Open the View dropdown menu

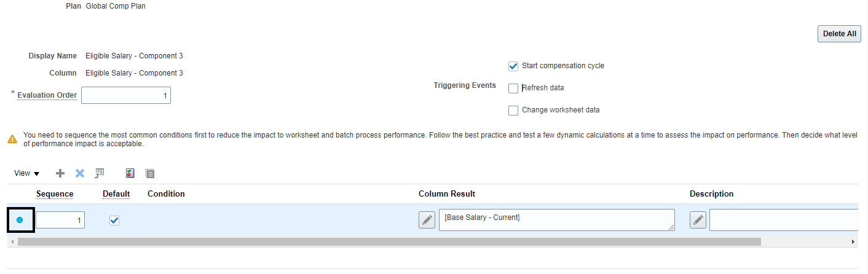[x=26, y=173]
